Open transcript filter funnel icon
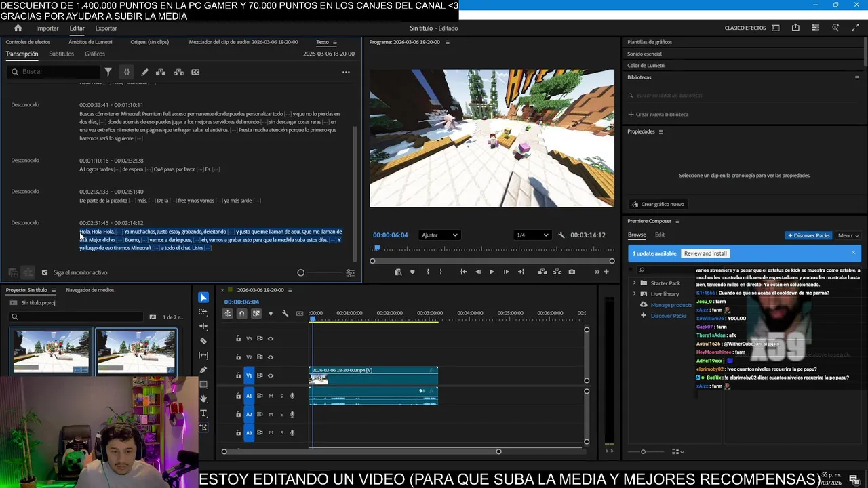This screenshot has width=868, height=488. pyautogui.click(x=108, y=72)
